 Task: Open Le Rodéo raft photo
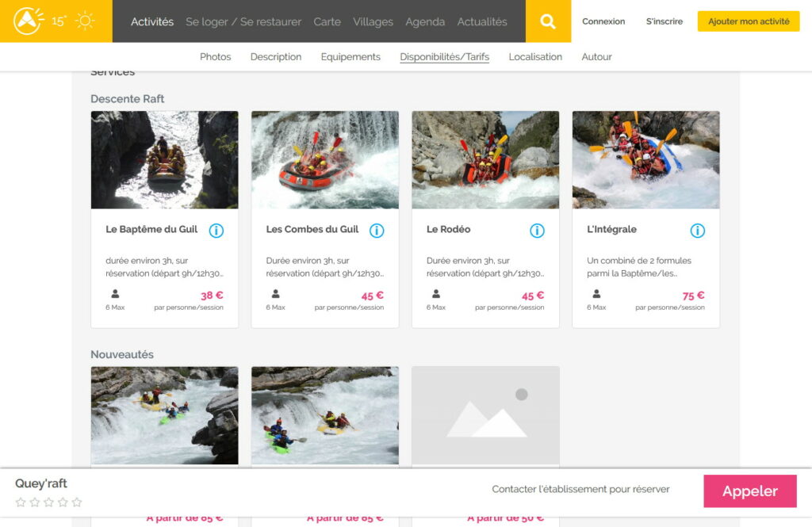(486, 160)
